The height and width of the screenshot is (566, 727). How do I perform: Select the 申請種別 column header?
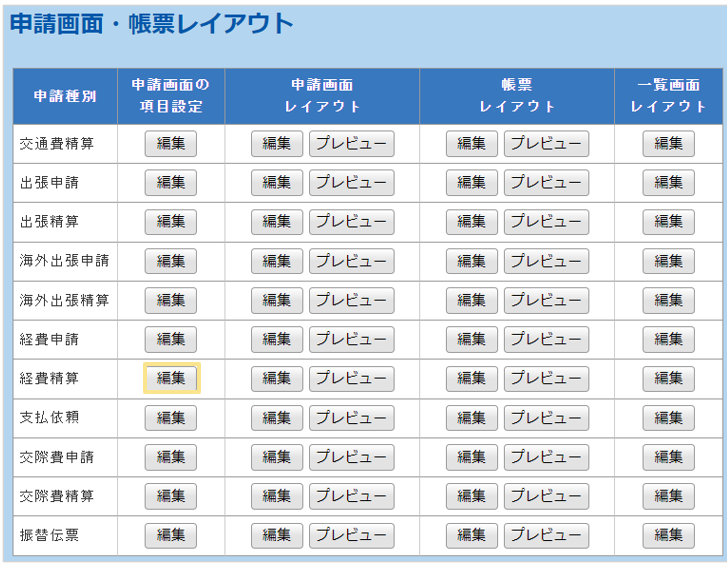tap(65, 96)
